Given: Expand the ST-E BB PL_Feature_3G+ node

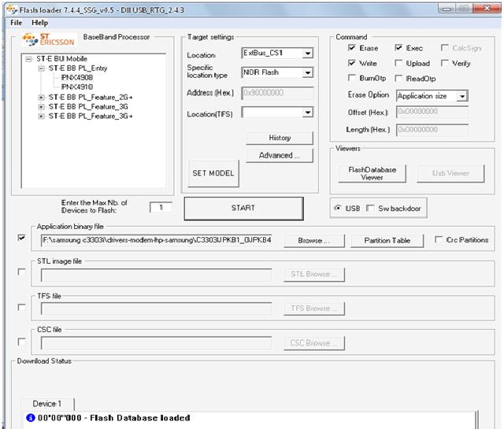Looking at the screenshot, I should point(41,116).
